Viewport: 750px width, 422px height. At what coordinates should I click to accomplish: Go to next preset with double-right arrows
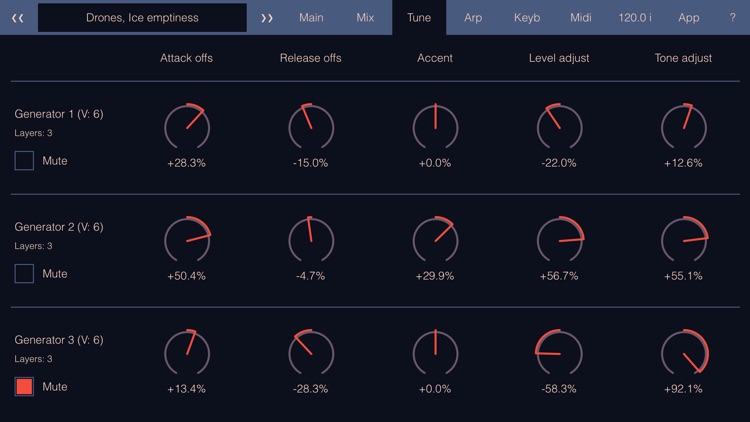(x=267, y=18)
